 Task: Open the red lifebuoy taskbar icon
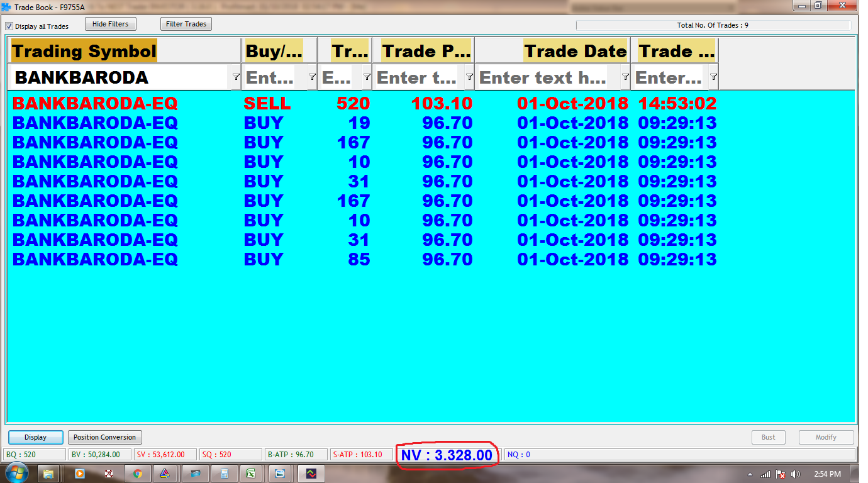tap(108, 473)
